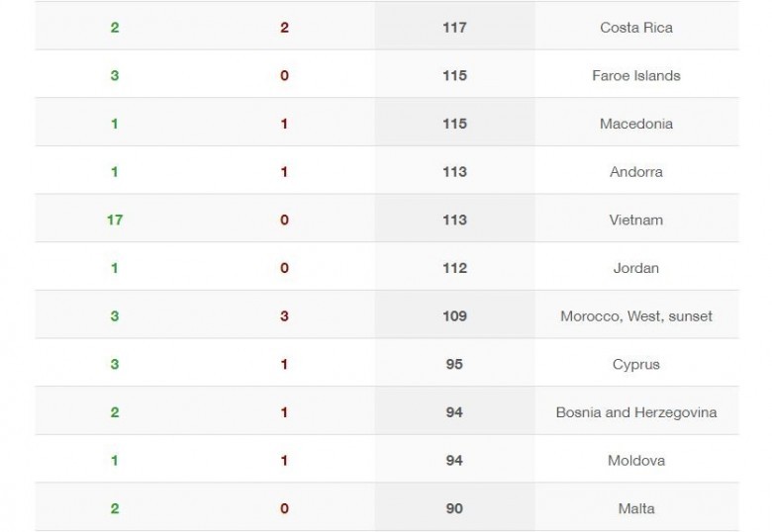Image resolution: width=772 pixels, height=532 pixels.
Task: Select the 90 score beside Malta
Action: point(454,508)
